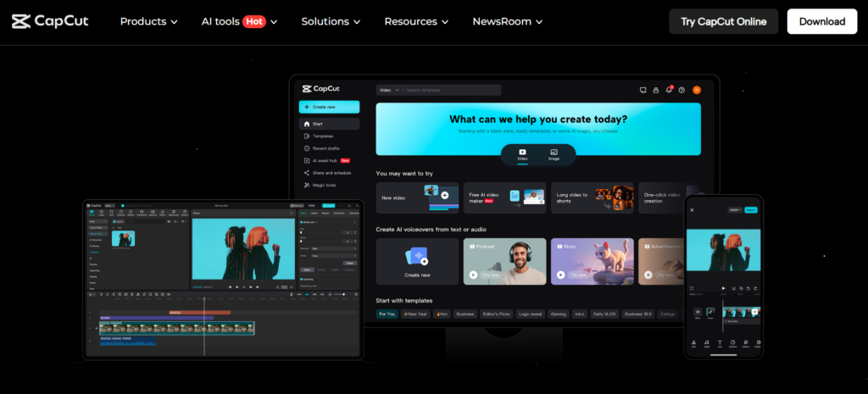868x394 pixels.
Task: Click the microphone icon in the laptop timeline toolbar
Action: [x=292, y=294]
